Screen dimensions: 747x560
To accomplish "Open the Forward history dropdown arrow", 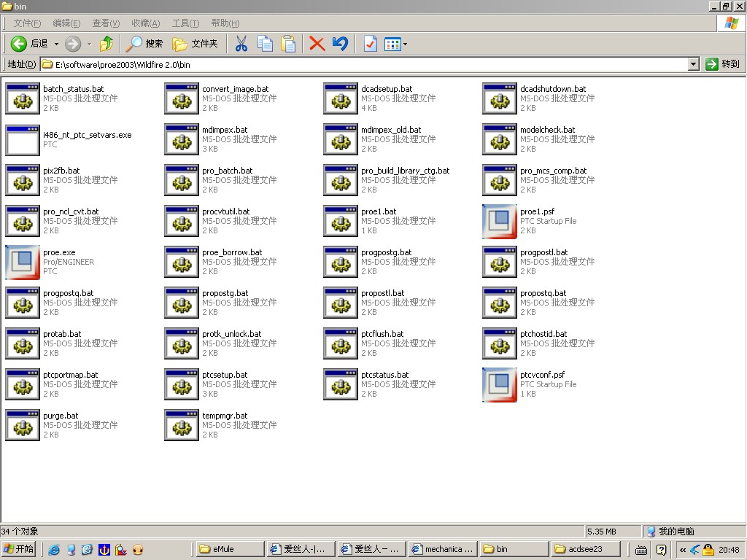I will point(89,44).
